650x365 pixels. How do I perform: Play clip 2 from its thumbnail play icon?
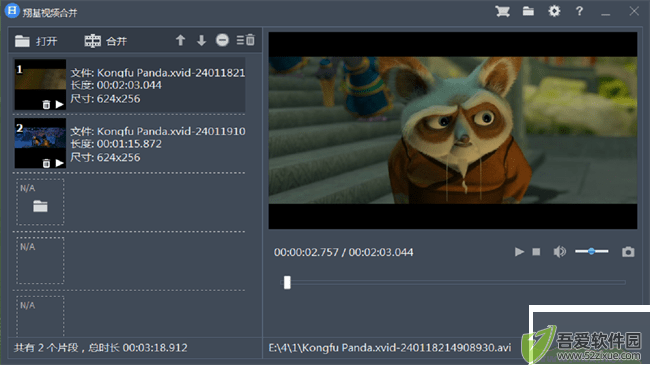59,163
